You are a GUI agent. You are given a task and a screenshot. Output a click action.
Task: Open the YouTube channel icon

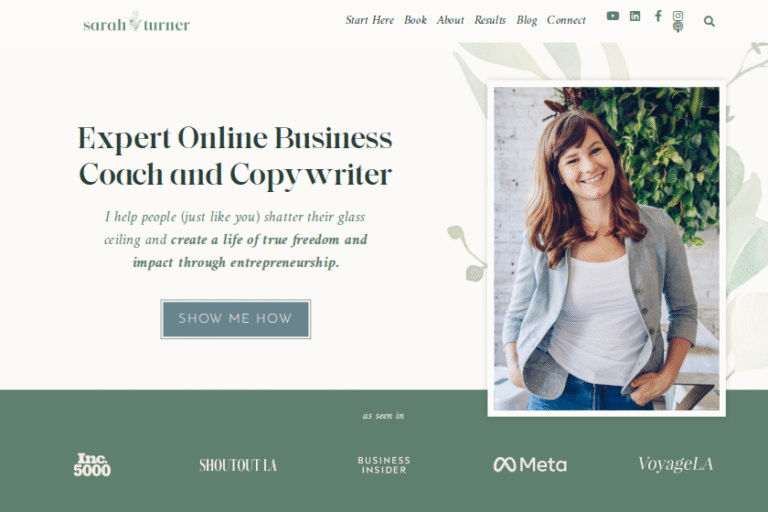click(612, 16)
